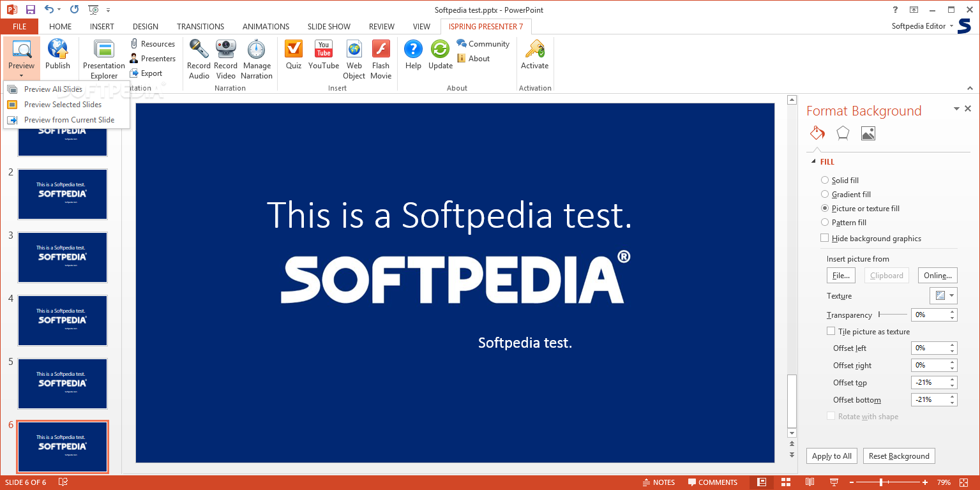Toggle the Notes pane

(x=658, y=482)
